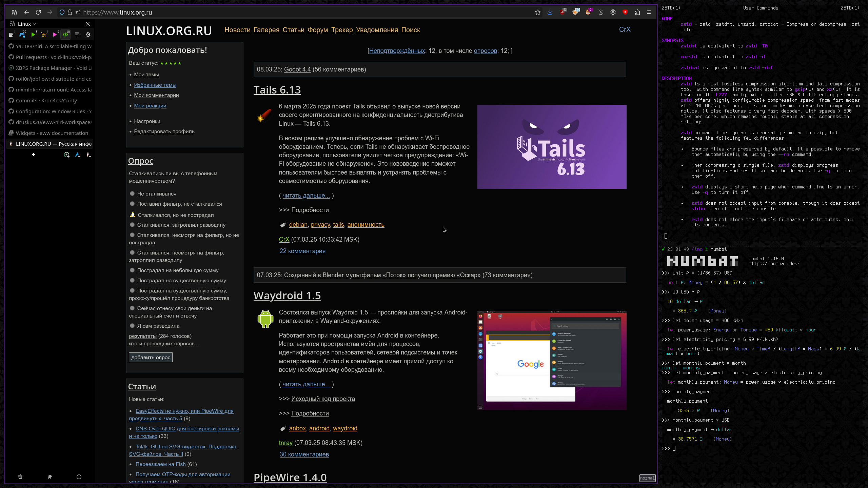Screen dimensions: 868x488
Task: Bookmark this page with the star icon
Action: pyautogui.click(x=538, y=12)
